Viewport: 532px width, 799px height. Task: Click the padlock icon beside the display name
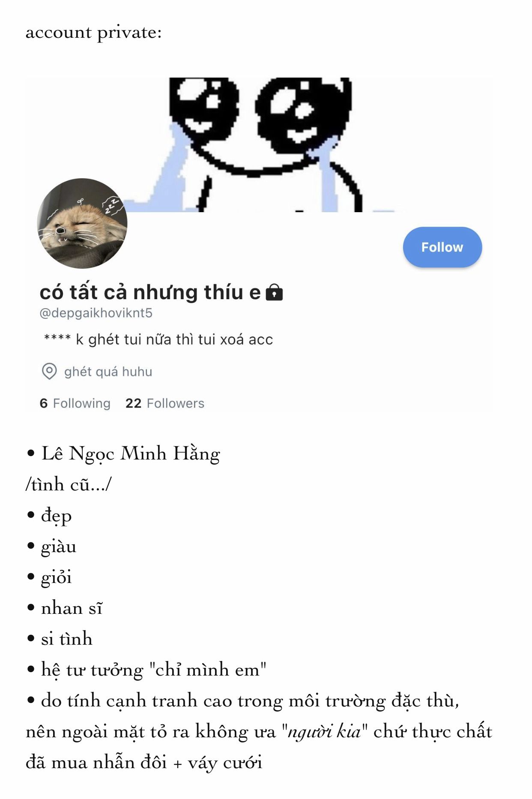[274, 292]
